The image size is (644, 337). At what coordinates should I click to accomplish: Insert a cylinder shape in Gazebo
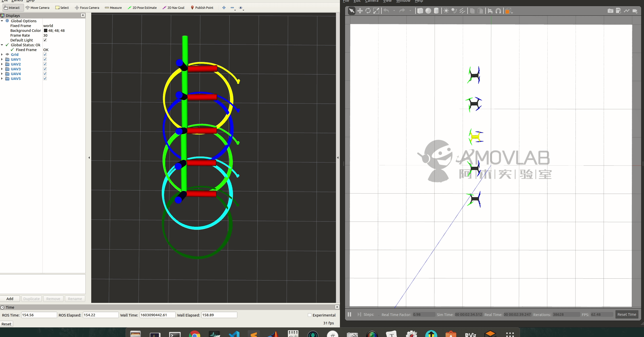[x=436, y=11]
